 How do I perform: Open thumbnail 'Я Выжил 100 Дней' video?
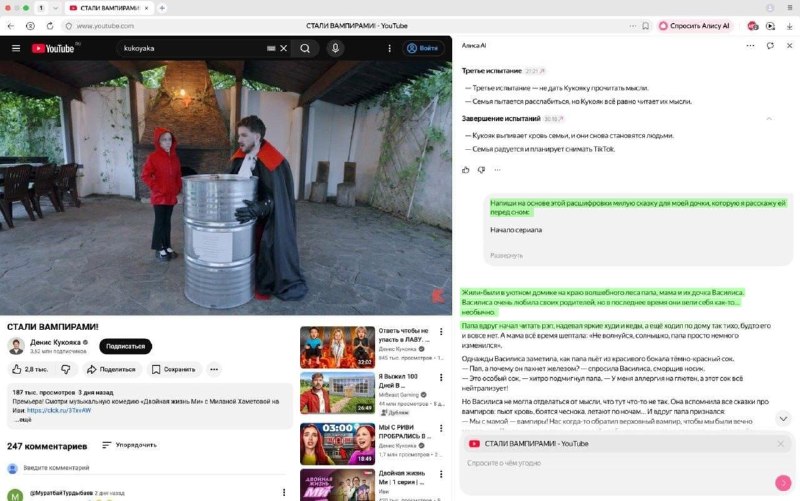point(337,393)
